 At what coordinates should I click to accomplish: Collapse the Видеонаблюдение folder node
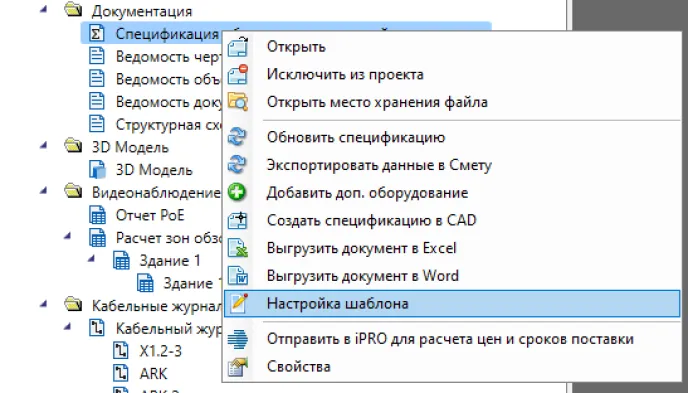click(x=43, y=190)
